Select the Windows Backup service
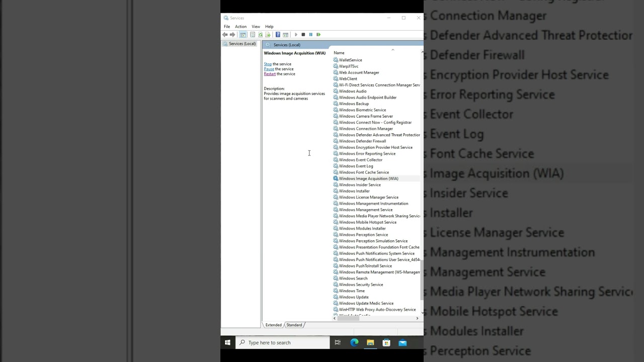This screenshot has height=362, width=644. (354, 104)
